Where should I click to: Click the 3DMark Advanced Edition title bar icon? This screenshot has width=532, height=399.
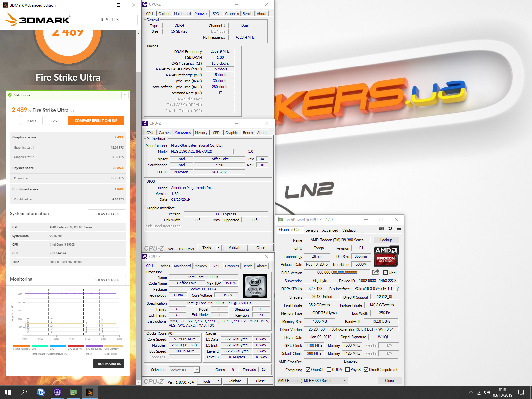pyautogui.click(x=5, y=5)
